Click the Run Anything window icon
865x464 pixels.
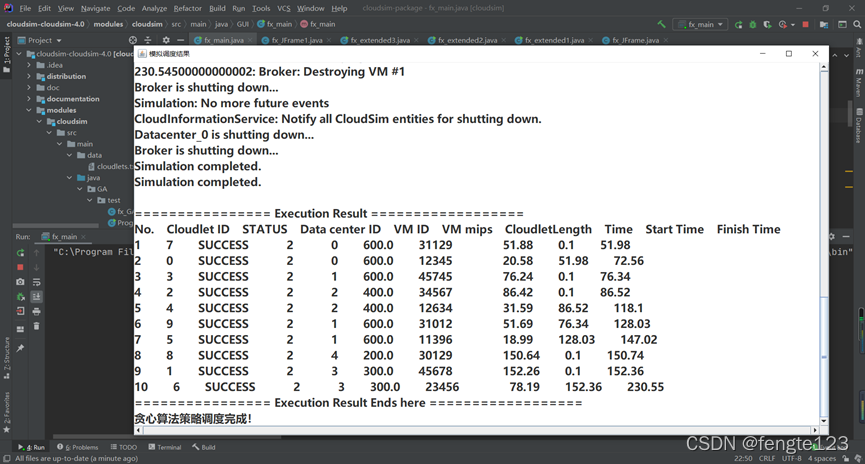point(842,24)
